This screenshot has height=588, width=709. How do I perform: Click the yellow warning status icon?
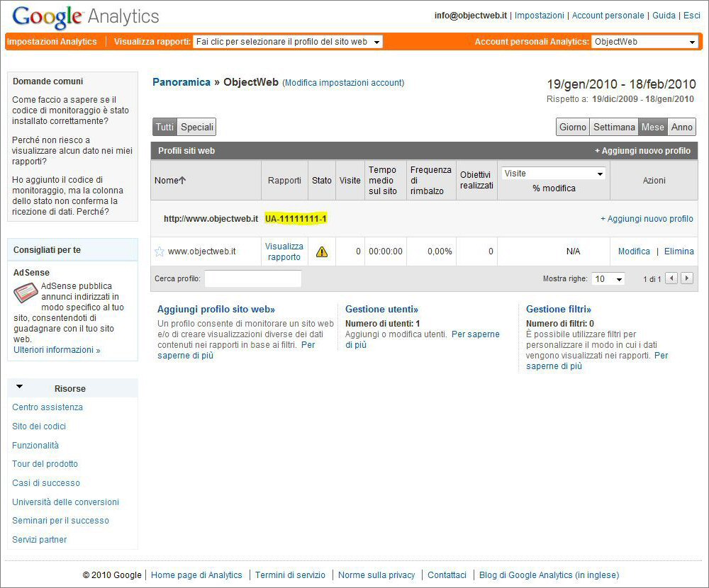tap(322, 251)
